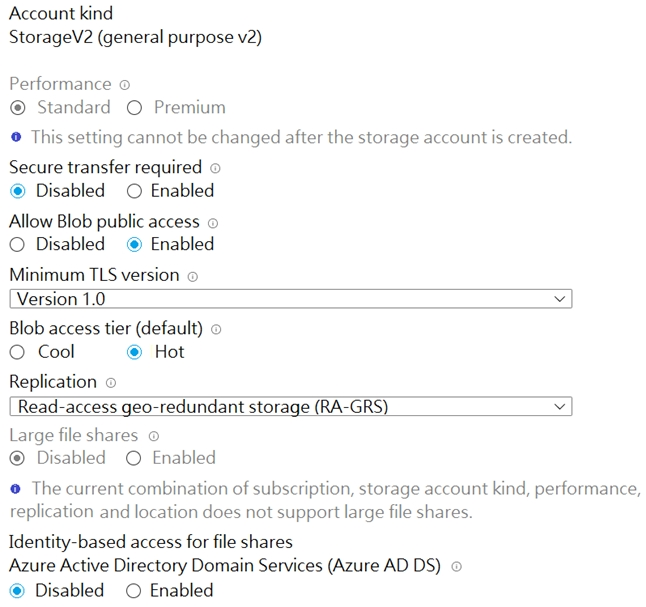Select Enabled for Large file shares
This screenshot has width=646, height=607.
point(135,459)
